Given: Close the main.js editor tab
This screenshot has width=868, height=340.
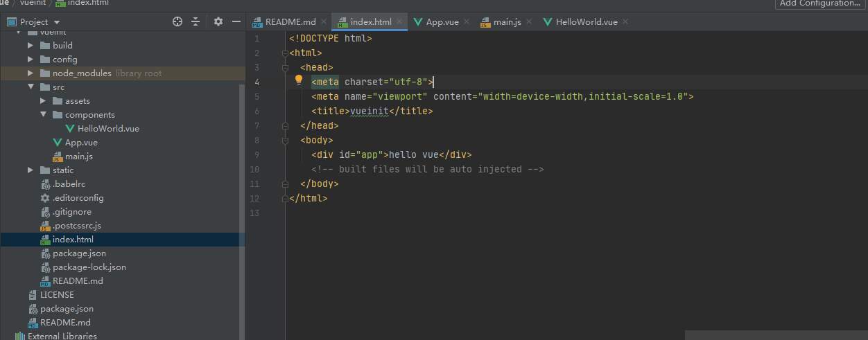Looking at the screenshot, I should coord(529,22).
